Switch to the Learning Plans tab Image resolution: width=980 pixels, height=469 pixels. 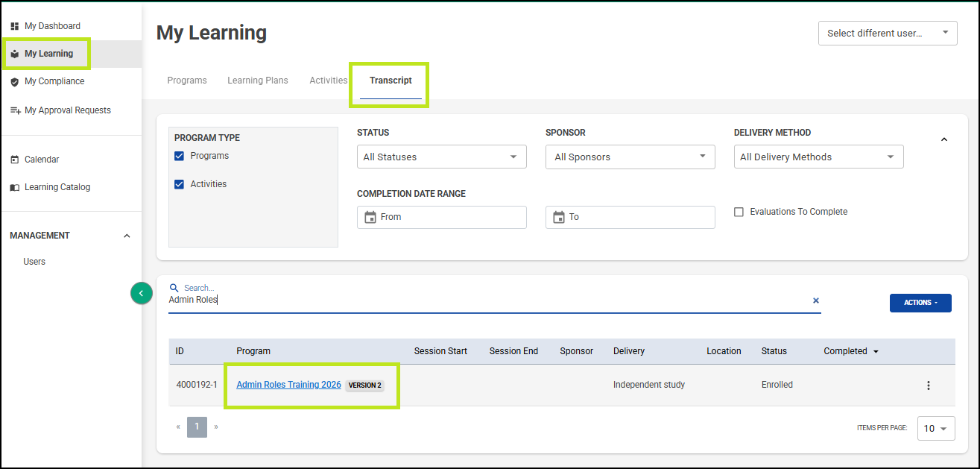point(257,81)
